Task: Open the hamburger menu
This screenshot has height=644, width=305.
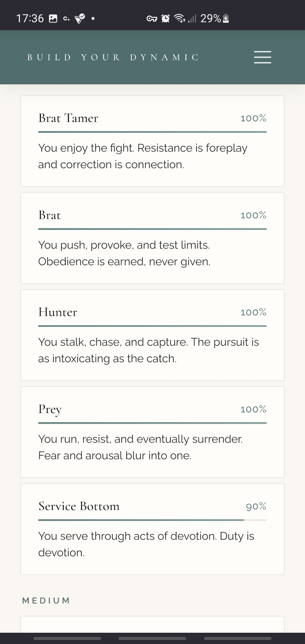Action: point(262,57)
